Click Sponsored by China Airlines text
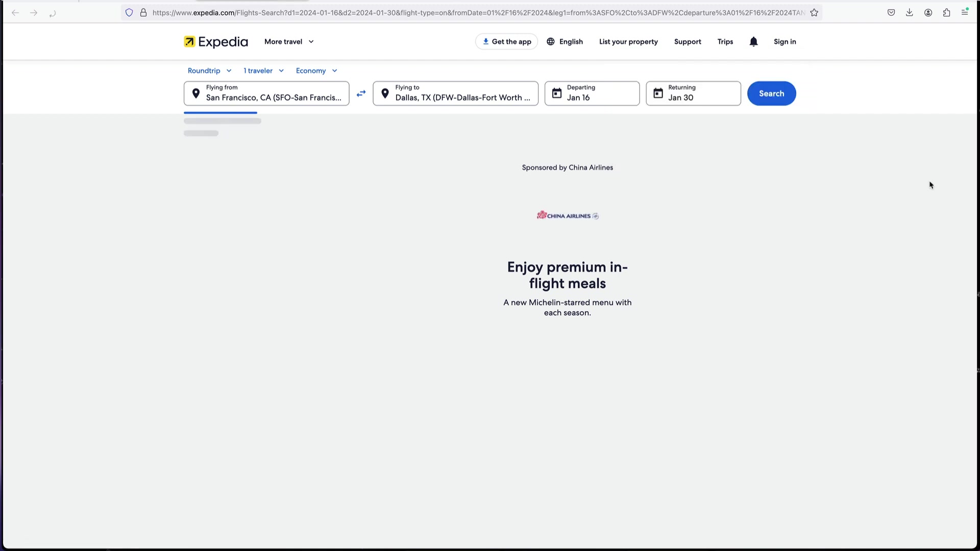 click(x=568, y=167)
